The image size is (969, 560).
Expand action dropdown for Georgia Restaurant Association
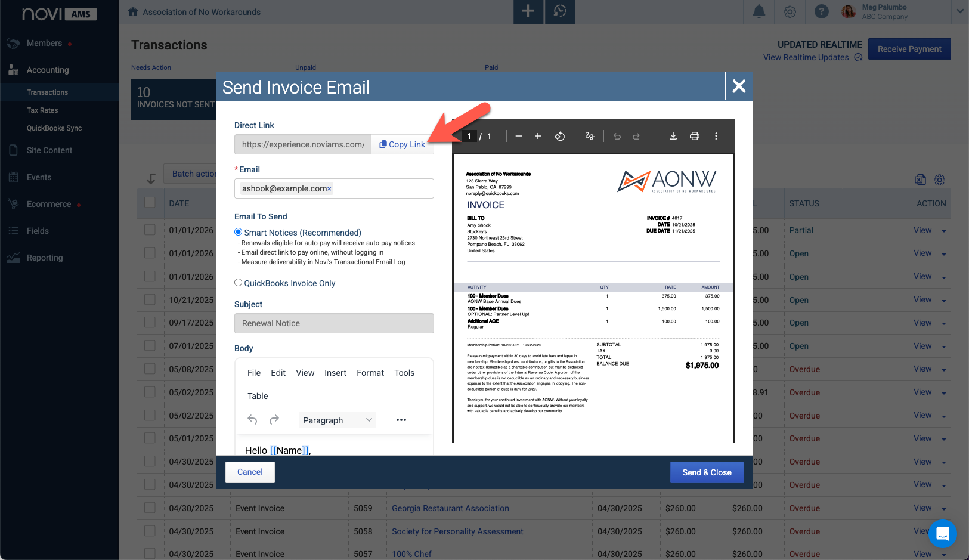[944, 509]
